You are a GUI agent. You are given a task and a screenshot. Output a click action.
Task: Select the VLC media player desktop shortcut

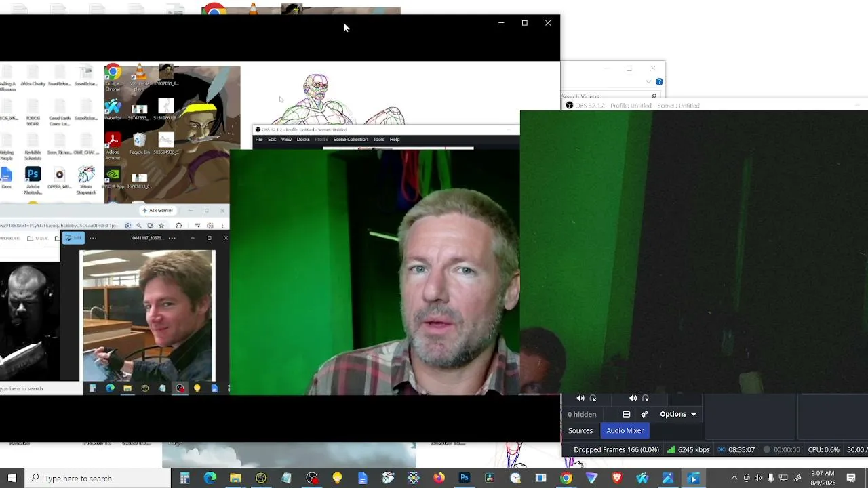[x=140, y=79]
